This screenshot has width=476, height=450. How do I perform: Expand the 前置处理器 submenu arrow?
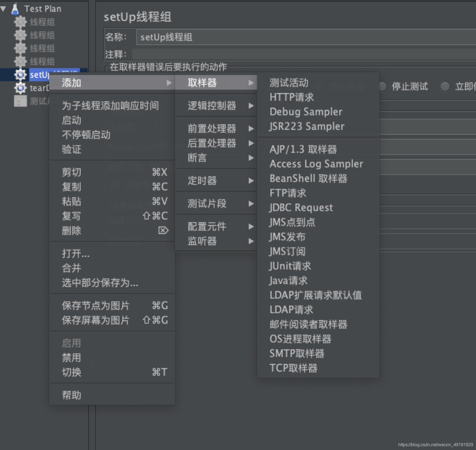[251, 128]
